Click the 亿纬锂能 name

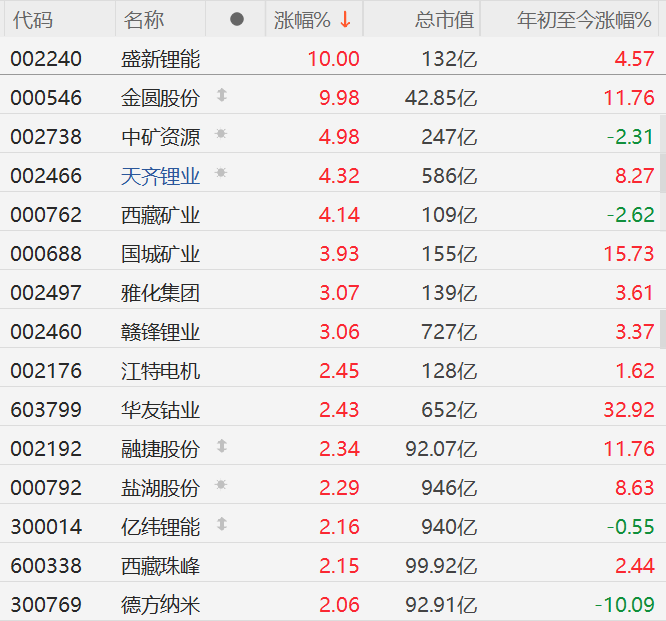[x=161, y=527]
